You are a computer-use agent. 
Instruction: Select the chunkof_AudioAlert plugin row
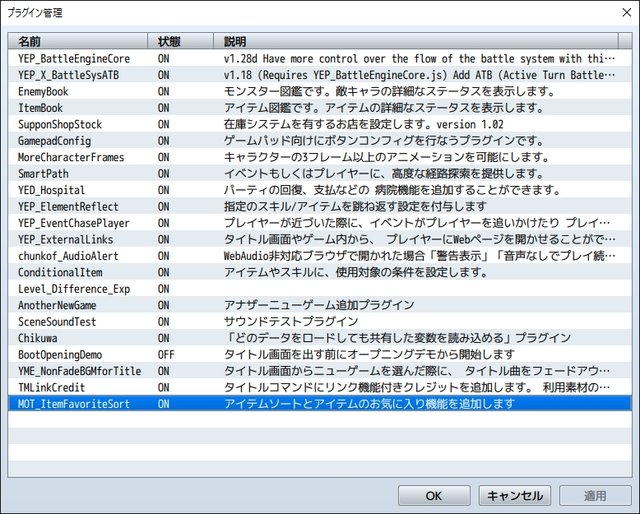pyautogui.click(x=320, y=256)
